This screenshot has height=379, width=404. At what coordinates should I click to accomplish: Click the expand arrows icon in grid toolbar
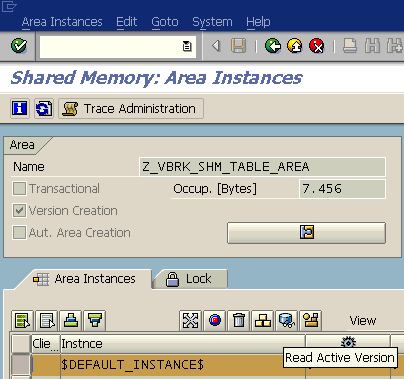tap(190, 321)
